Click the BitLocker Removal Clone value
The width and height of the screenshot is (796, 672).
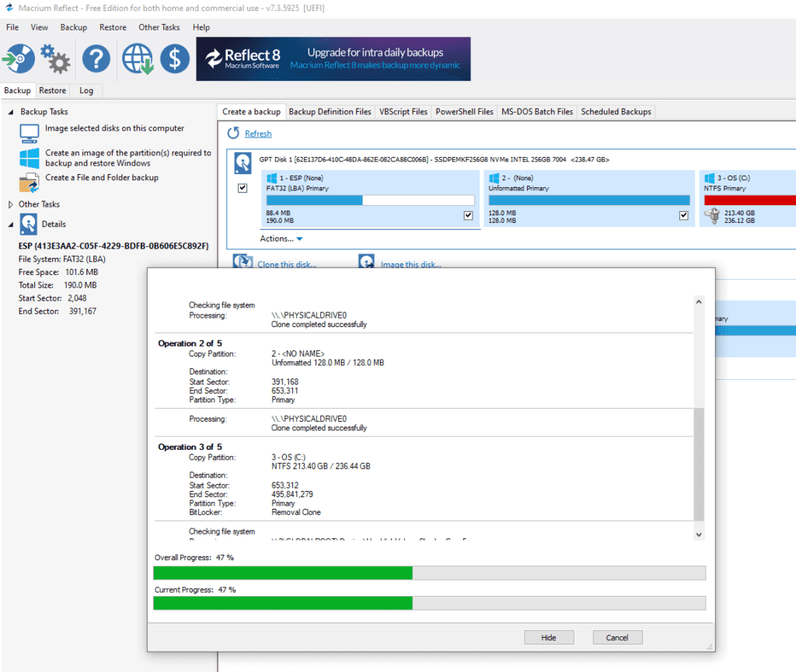click(x=296, y=512)
